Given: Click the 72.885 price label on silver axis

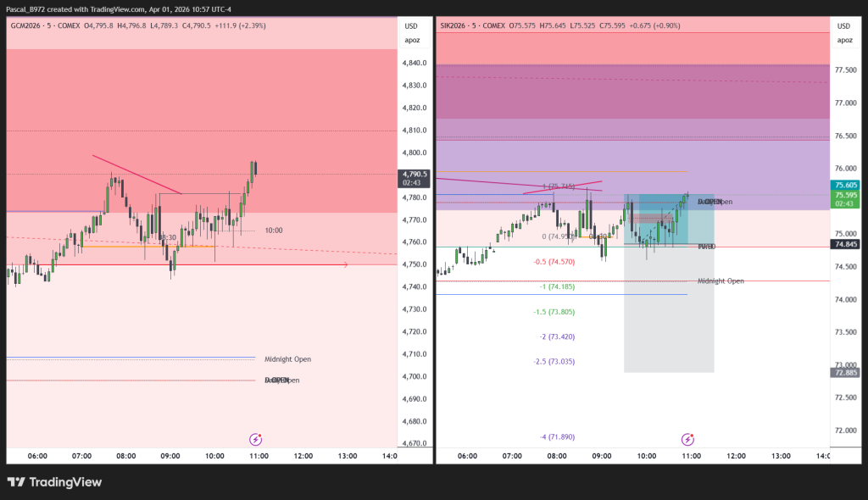Looking at the screenshot, I should [844, 372].
